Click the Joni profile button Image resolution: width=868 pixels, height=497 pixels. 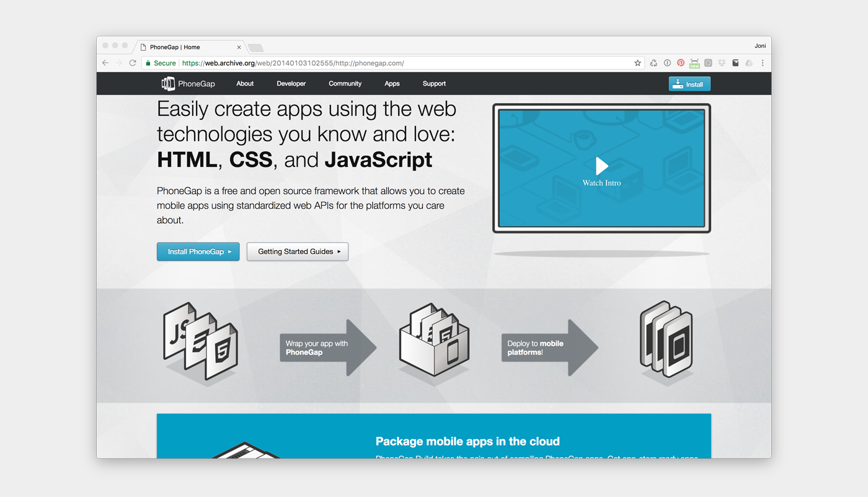pos(759,45)
